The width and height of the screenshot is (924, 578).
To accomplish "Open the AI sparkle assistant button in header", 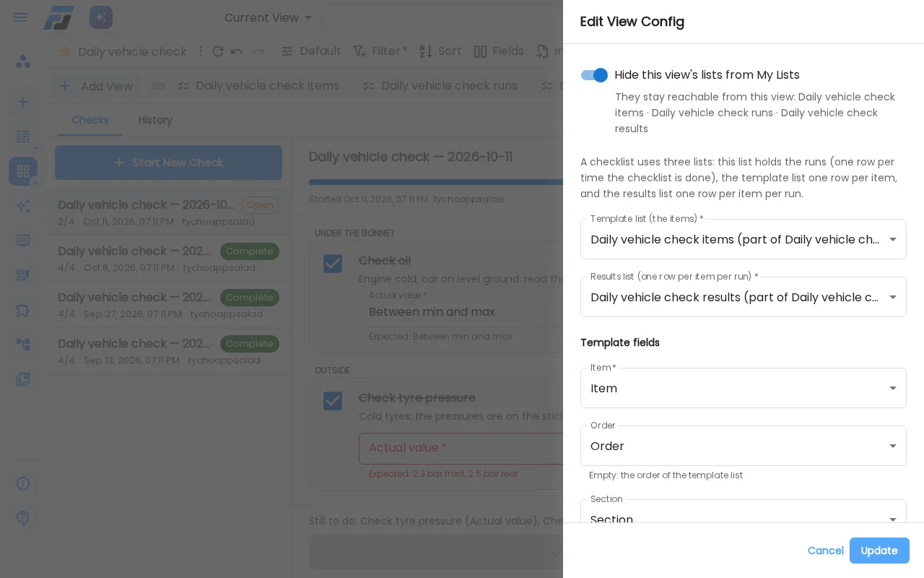I will [x=101, y=17].
